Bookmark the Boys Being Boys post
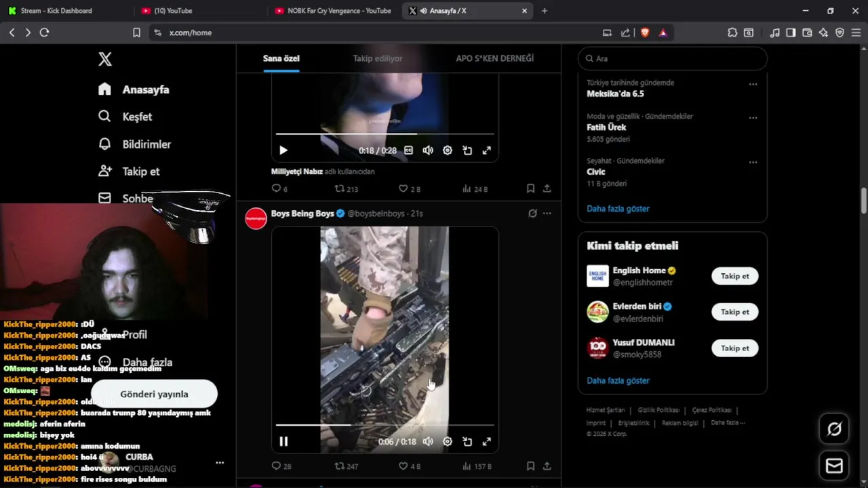The height and width of the screenshot is (488, 868). pyautogui.click(x=531, y=466)
